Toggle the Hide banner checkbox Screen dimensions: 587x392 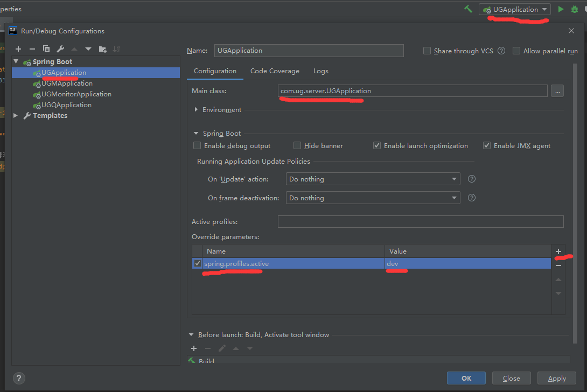tap(297, 145)
